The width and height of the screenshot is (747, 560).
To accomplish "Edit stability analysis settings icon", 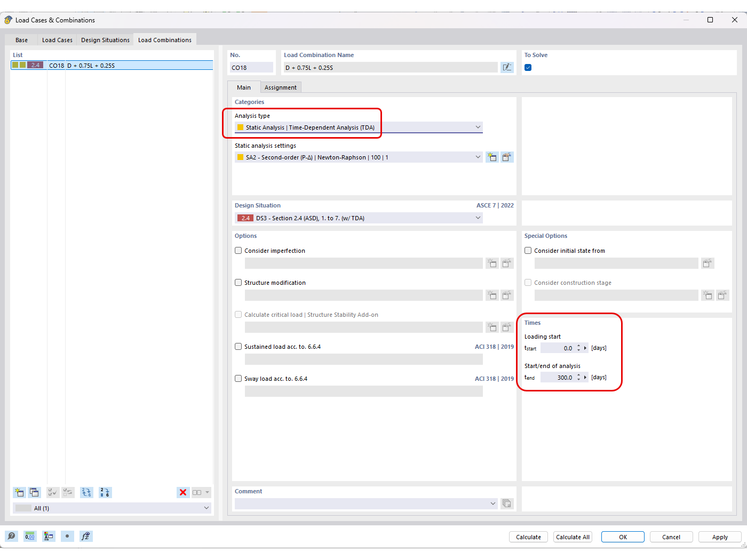I will coord(507,327).
